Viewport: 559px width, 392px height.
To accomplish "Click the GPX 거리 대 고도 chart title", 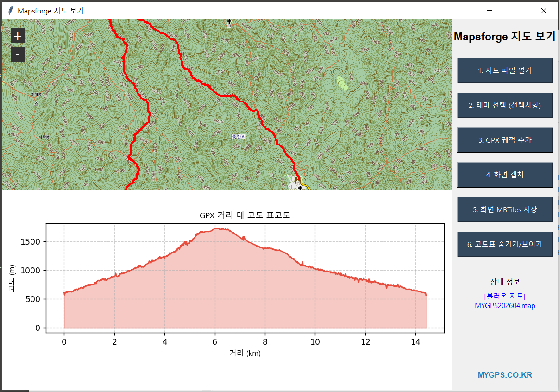I will pos(245,215).
